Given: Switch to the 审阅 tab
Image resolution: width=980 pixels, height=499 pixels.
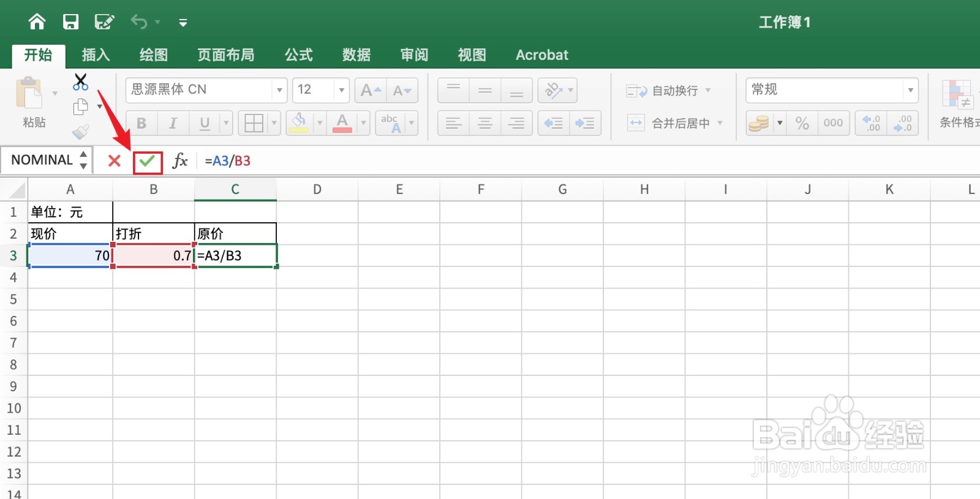Looking at the screenshot, I should tap(414, 55).
